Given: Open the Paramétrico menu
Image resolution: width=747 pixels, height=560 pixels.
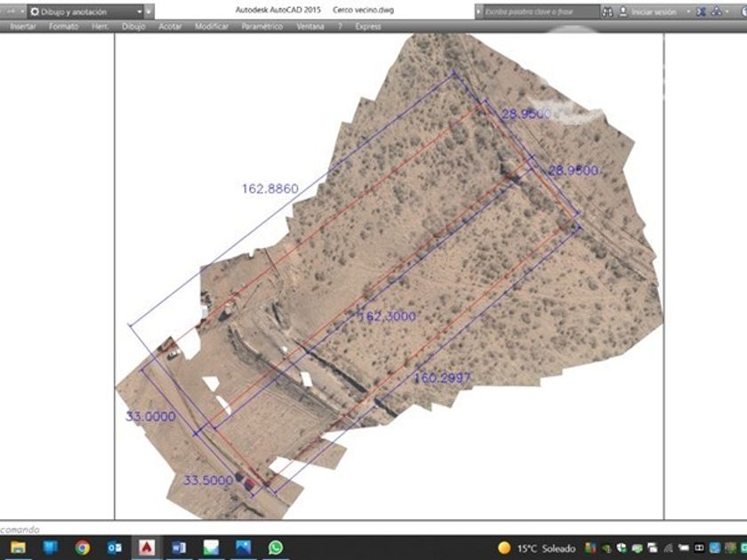Looking at the screenshot, I should coord(261,27).
